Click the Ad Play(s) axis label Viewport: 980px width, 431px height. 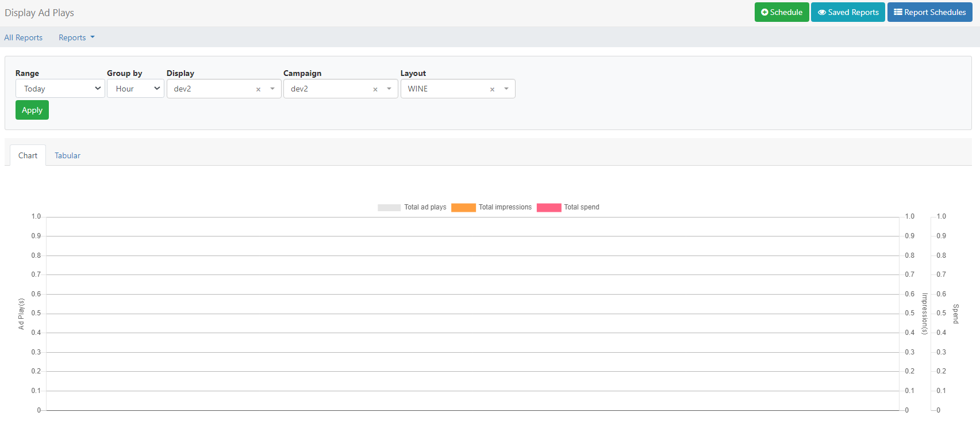(21, 314)
